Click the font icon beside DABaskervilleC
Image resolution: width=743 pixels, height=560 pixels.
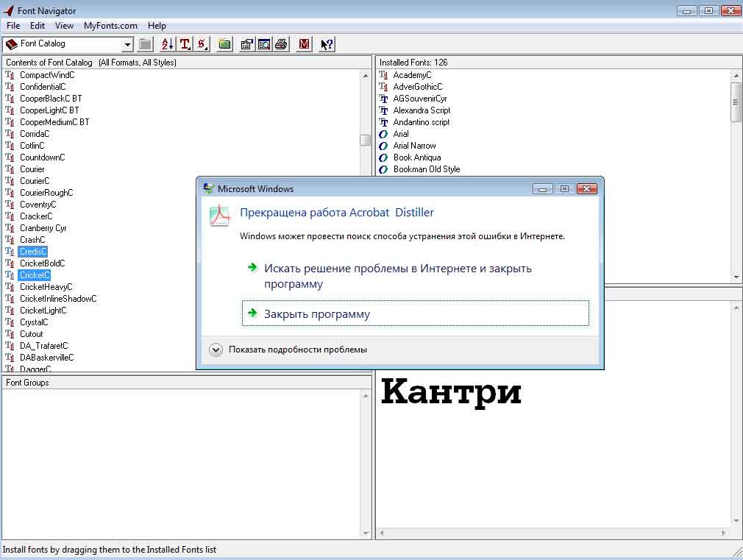10,358
